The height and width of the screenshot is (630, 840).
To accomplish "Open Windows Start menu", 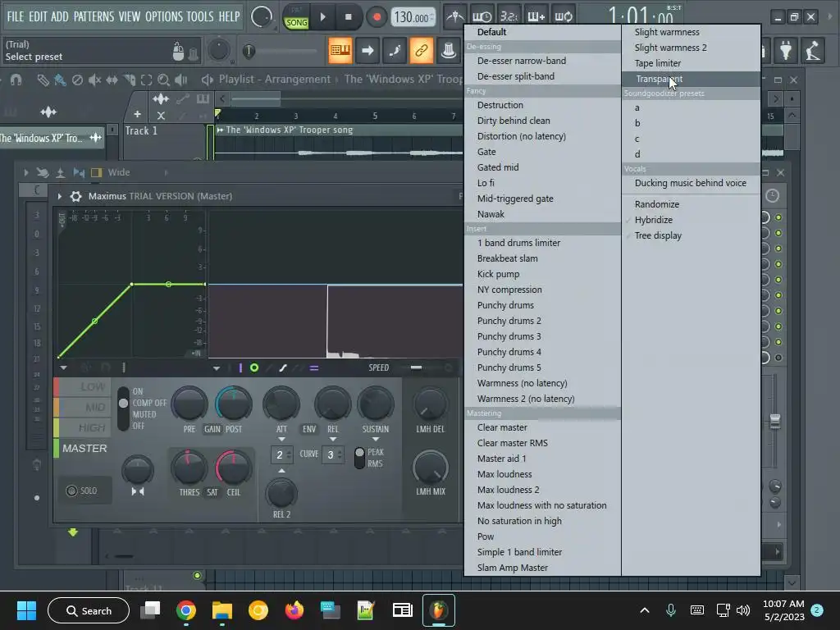I will click(x=26, y=610).
